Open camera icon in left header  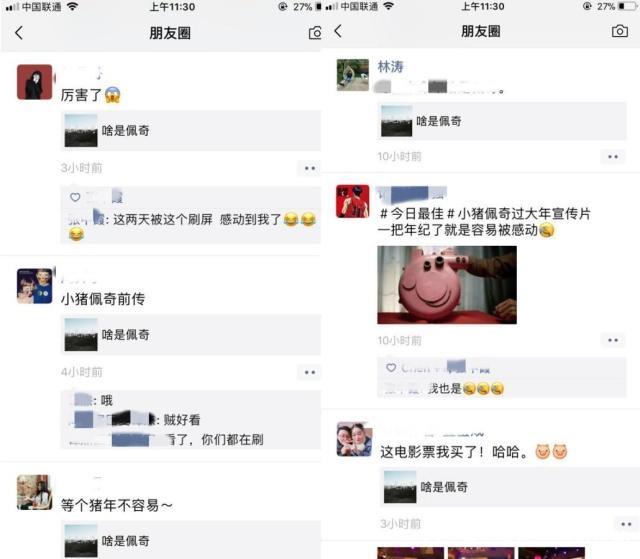[x=315, y=33]
